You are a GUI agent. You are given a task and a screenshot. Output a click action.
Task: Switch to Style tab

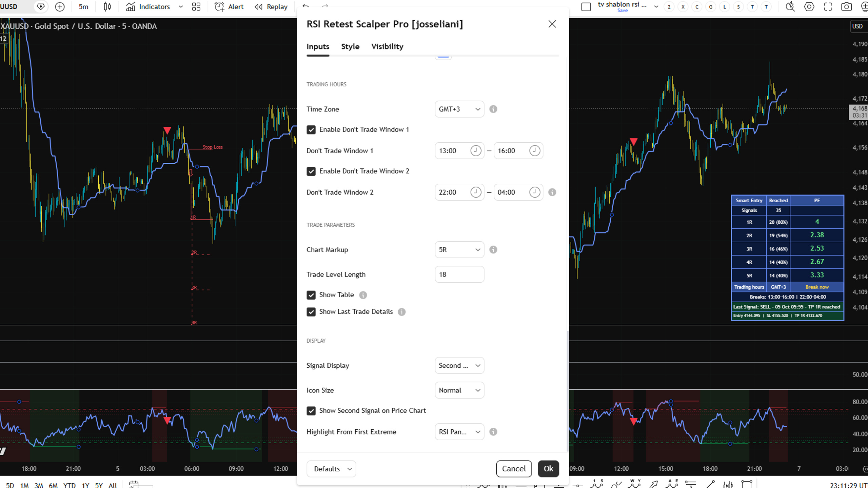click(350, 46)
